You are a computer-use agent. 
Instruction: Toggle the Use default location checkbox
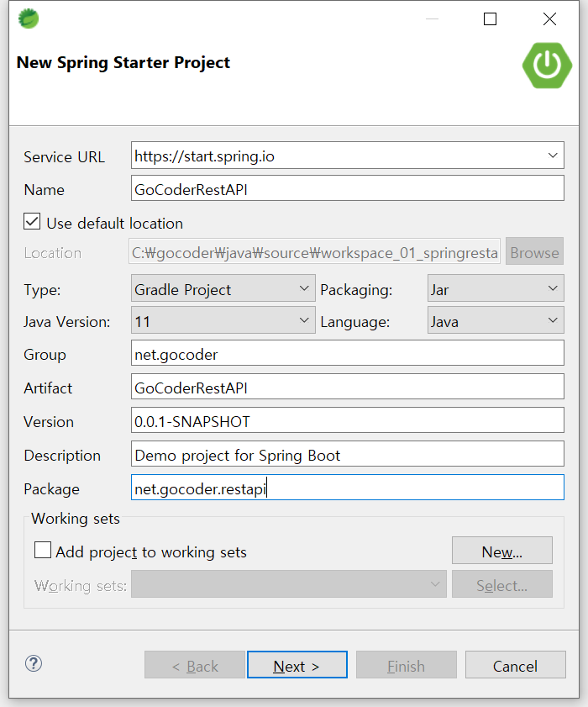[x=32, y=222]
